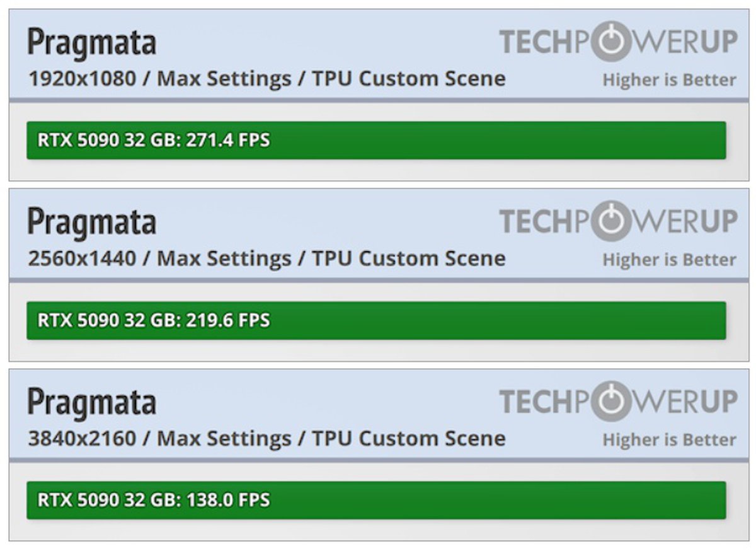Select the 1920x1080 Max Settings subtitle
The image size is (756, 551).
pyautogui.click(x=266, y=79)
